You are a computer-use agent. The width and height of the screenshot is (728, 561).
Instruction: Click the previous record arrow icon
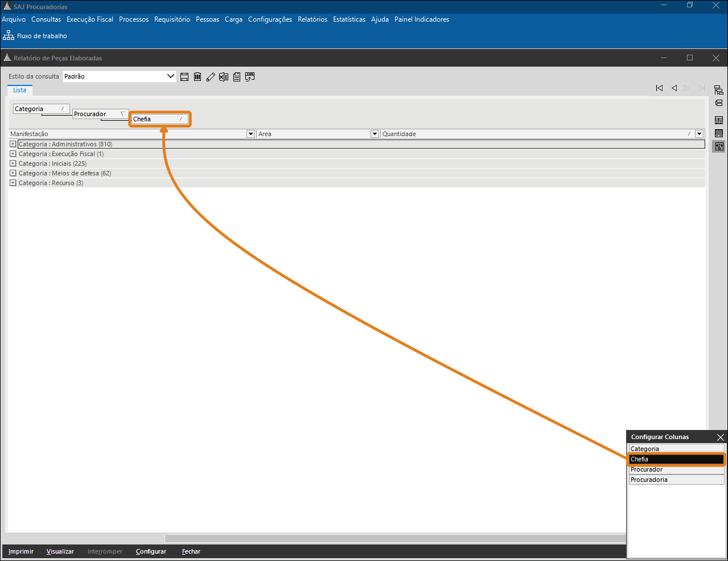(x=674, y=88)
